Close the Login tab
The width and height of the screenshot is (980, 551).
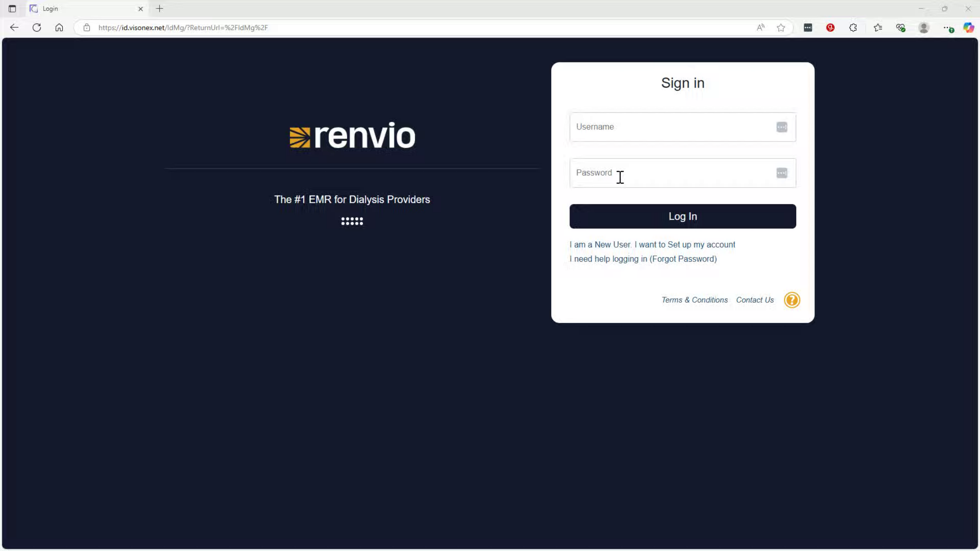[140, 9]
